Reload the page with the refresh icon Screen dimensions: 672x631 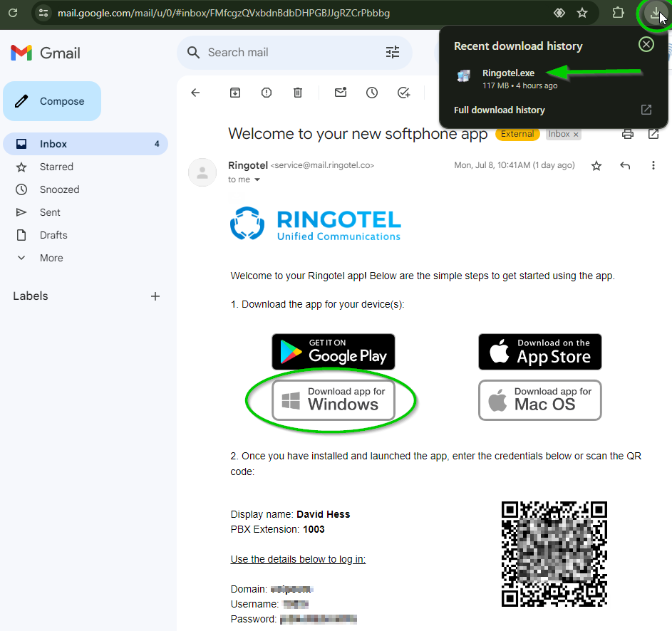coord(13,13)
